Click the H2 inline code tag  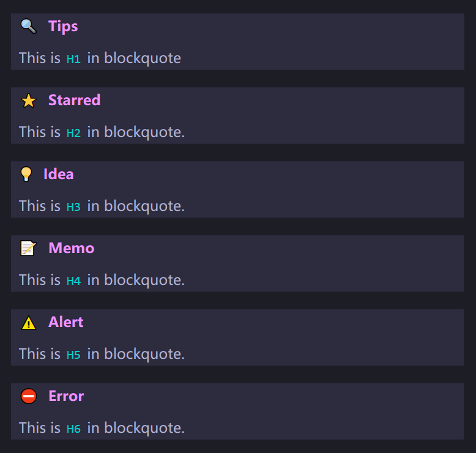coord(73,133)
